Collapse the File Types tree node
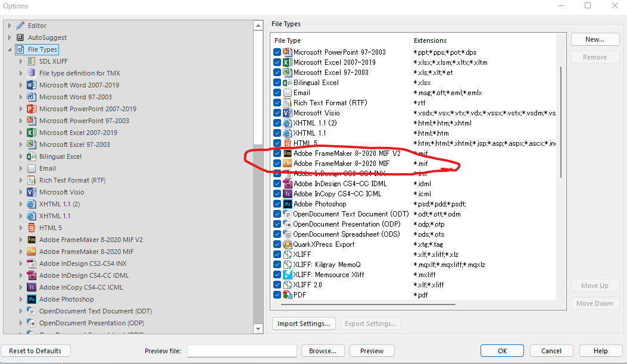627x364 pixels. tap(8, 49)
